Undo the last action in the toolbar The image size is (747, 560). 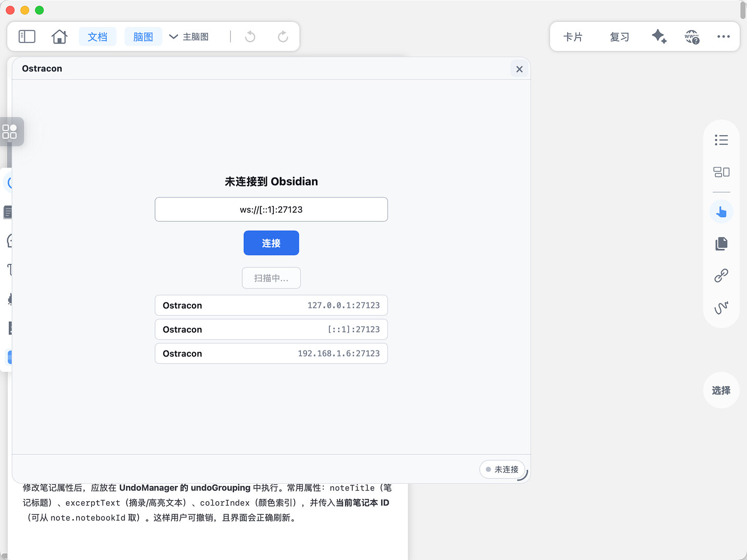coord(250,36)
